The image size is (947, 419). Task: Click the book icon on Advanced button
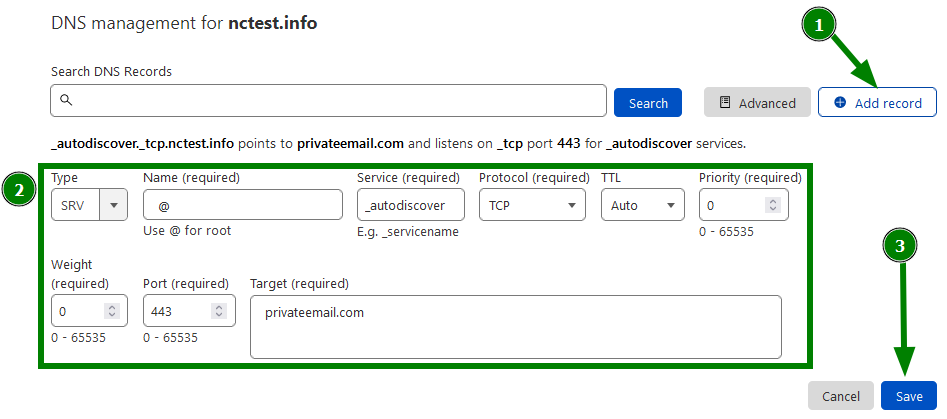click(725, 103)
